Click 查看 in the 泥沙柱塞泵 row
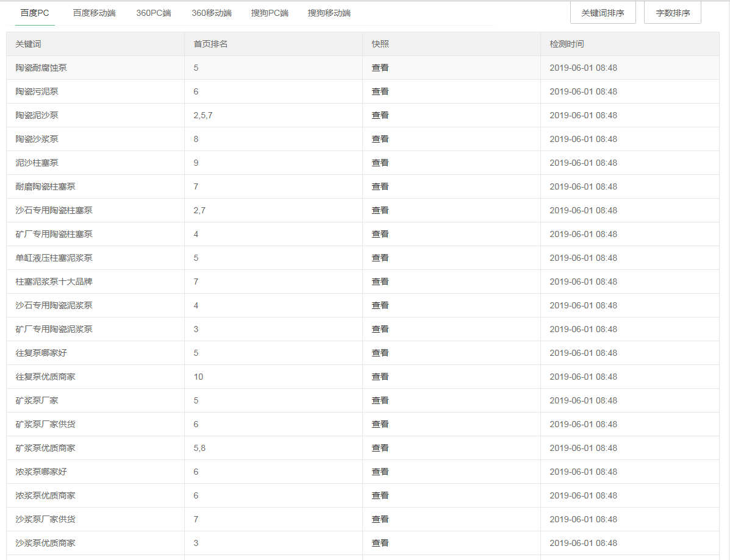The width and height of the screenshot is (730, 560). point(380,163)
